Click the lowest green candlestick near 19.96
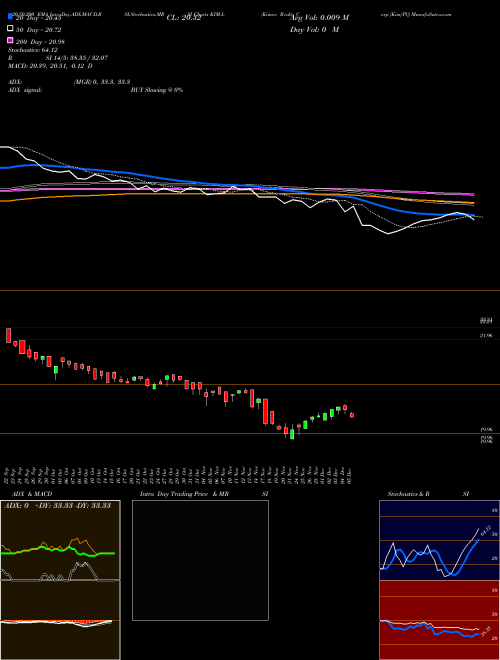The image size is (500, 660). (292, 434)
